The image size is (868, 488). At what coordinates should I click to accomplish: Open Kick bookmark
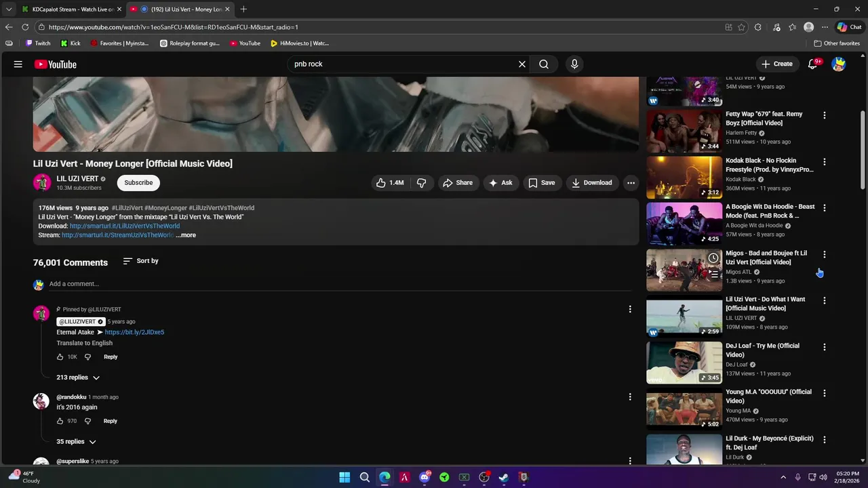click(x=71, y=43)
